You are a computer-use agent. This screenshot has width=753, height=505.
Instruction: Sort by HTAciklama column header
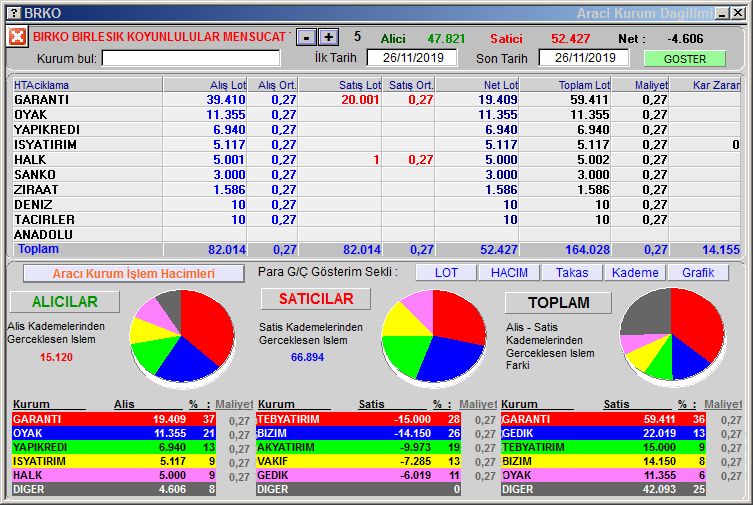pos(88,85)
